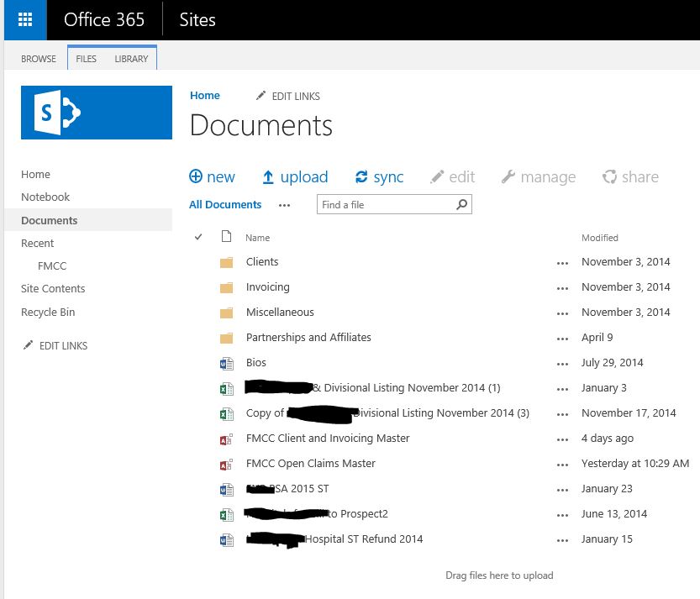Click the Find a file search box
The image size is (700, 599).
pos(385,204)
